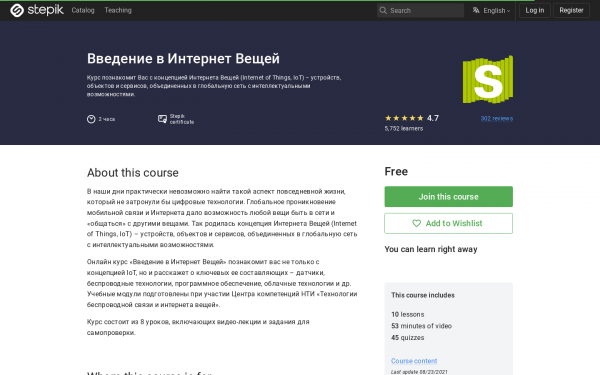Click the Join this course button
The width and height of the screenshot is (600, 375).
pos(448,197)
